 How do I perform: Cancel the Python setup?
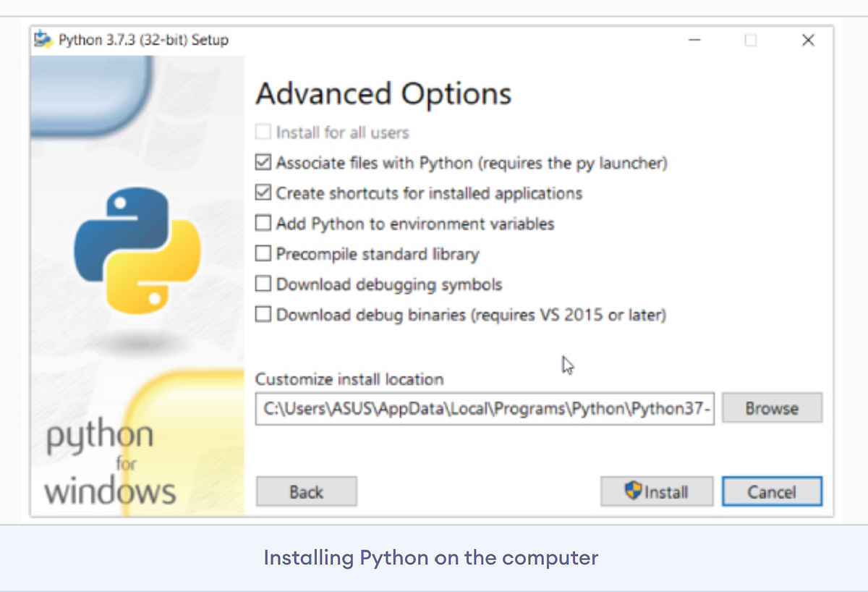pos(772,491)
